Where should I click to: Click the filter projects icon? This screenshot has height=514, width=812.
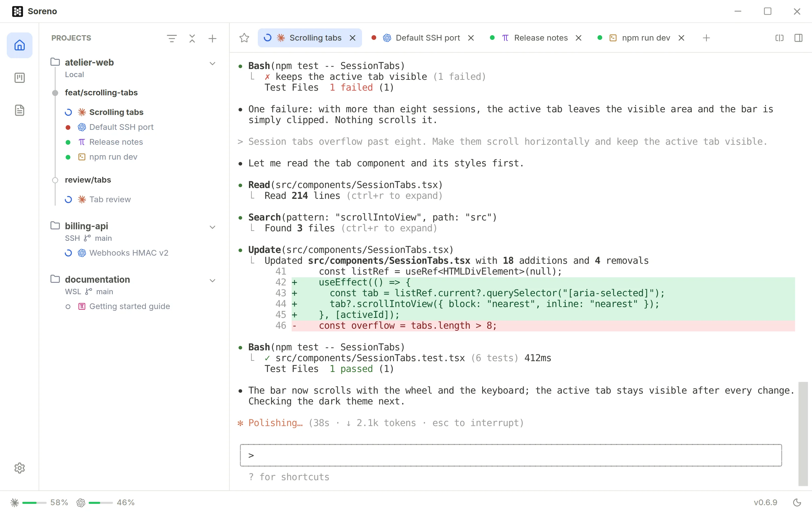click(172, 38)
